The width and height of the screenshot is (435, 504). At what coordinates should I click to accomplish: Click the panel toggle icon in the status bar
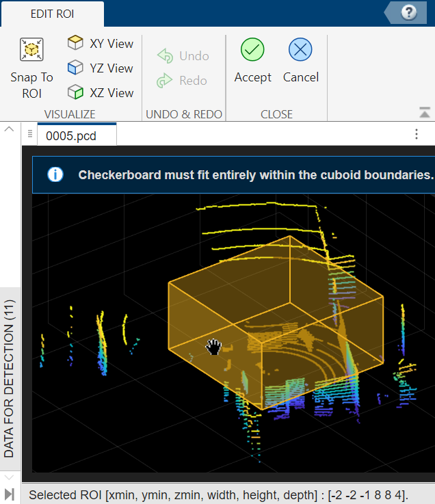(x=10, y=494)
